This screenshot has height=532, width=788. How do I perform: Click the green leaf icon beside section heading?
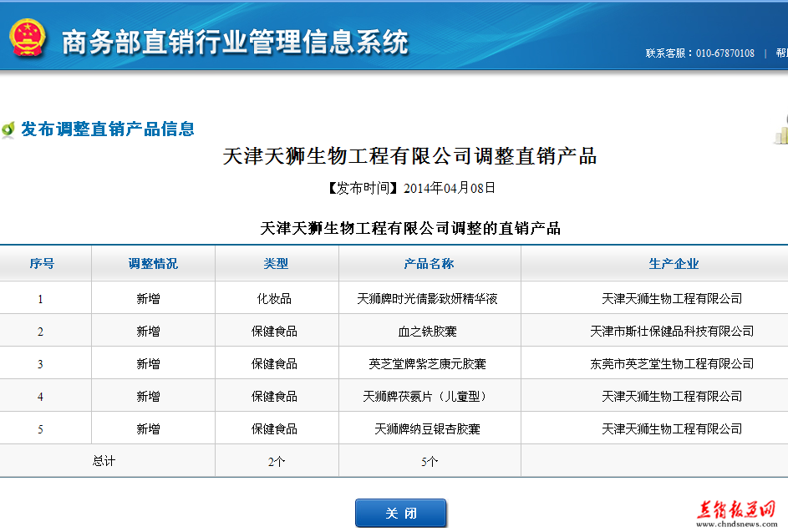[8, 129]
